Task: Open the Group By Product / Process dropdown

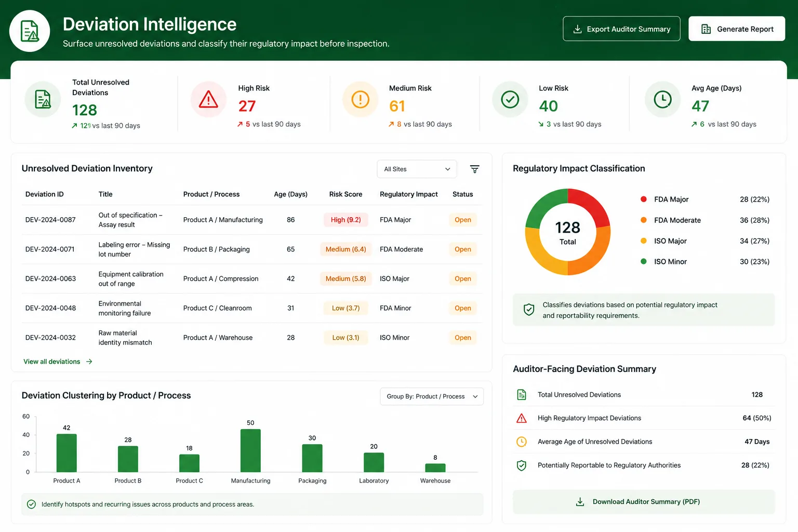Action: 432,396
